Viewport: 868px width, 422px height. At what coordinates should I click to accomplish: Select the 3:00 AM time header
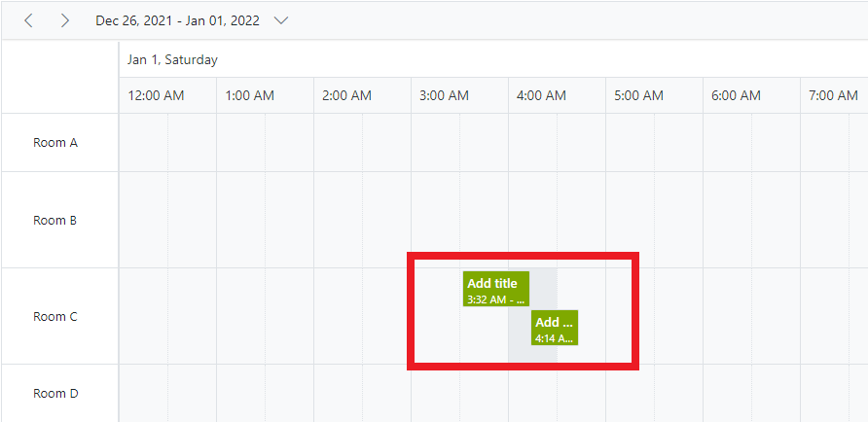click(444, 95)
